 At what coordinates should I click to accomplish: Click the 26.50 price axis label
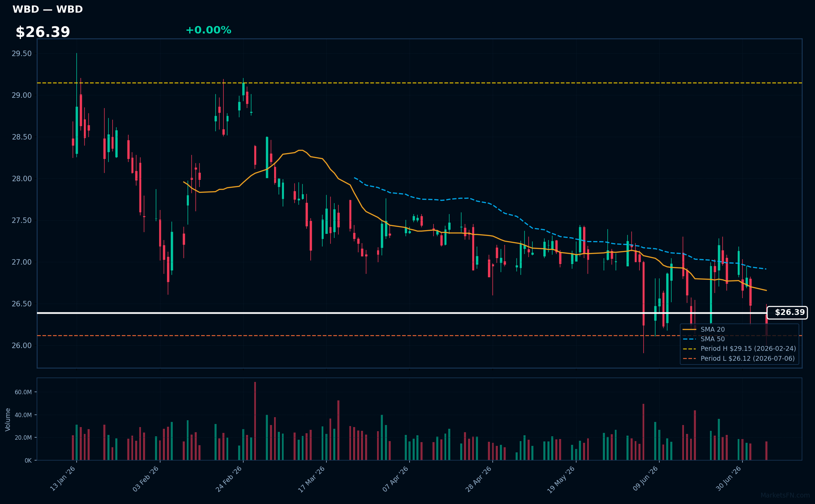pos(22,304)
